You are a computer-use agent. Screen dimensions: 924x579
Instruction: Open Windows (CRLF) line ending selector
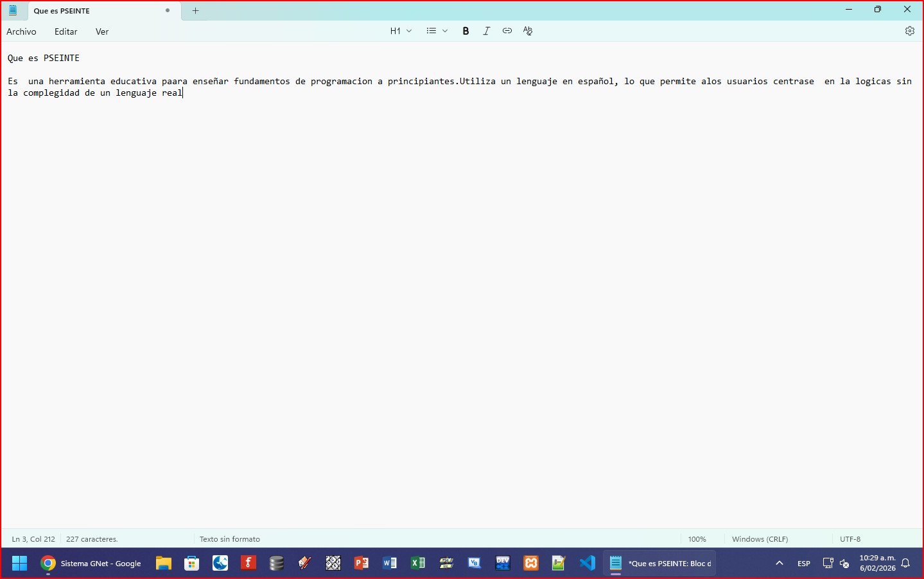[760, 539]
